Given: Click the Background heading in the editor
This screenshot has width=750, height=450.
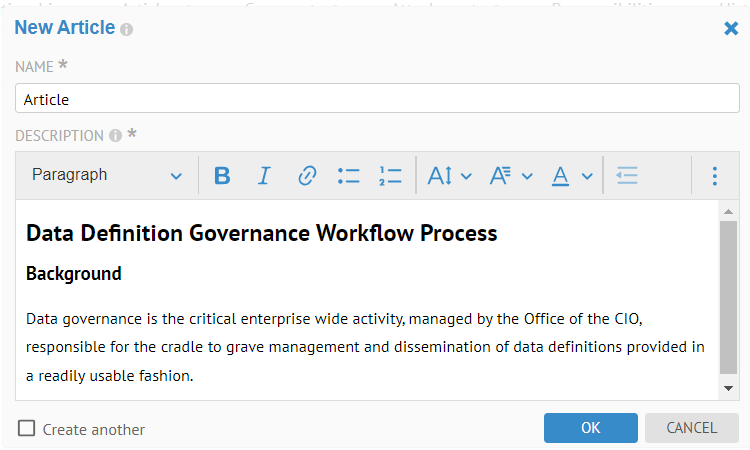Looking at the screenshot, I should (74, 274).
